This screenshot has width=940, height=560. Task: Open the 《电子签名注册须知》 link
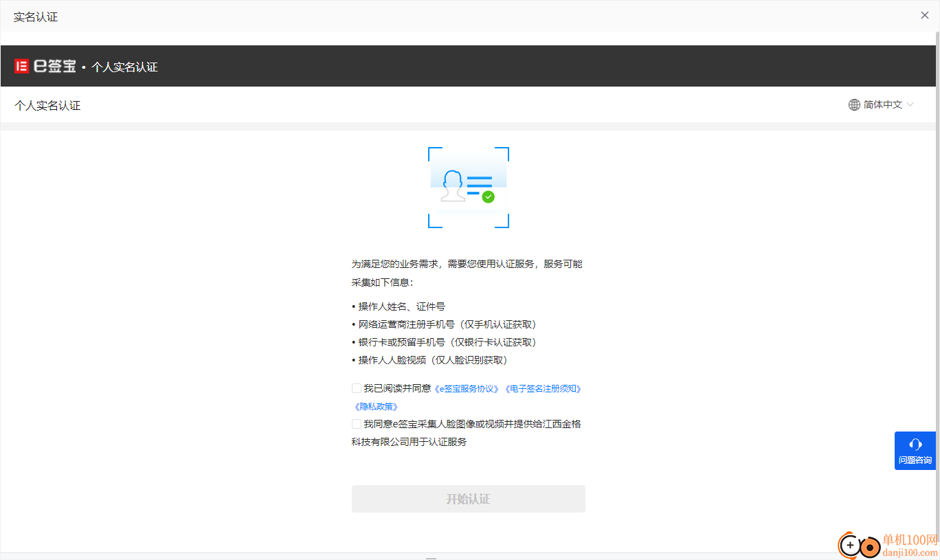543,389
